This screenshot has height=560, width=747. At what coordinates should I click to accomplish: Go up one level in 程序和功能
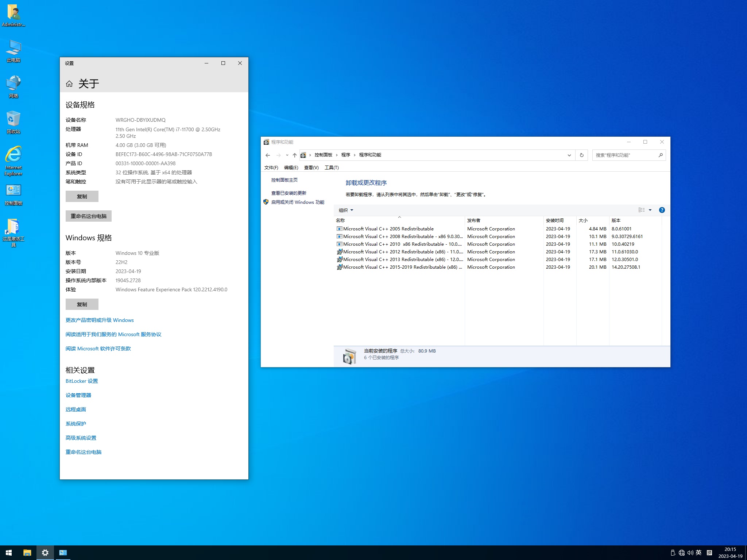(295, 155)
